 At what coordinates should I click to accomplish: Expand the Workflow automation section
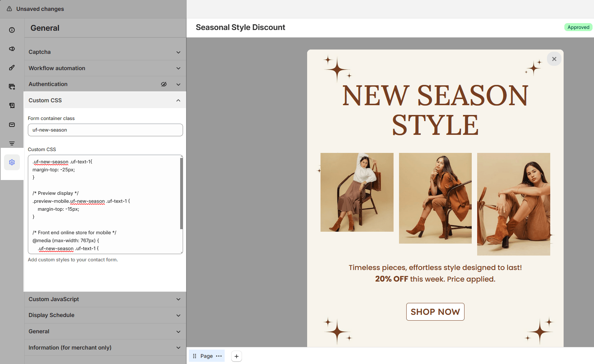105,68
